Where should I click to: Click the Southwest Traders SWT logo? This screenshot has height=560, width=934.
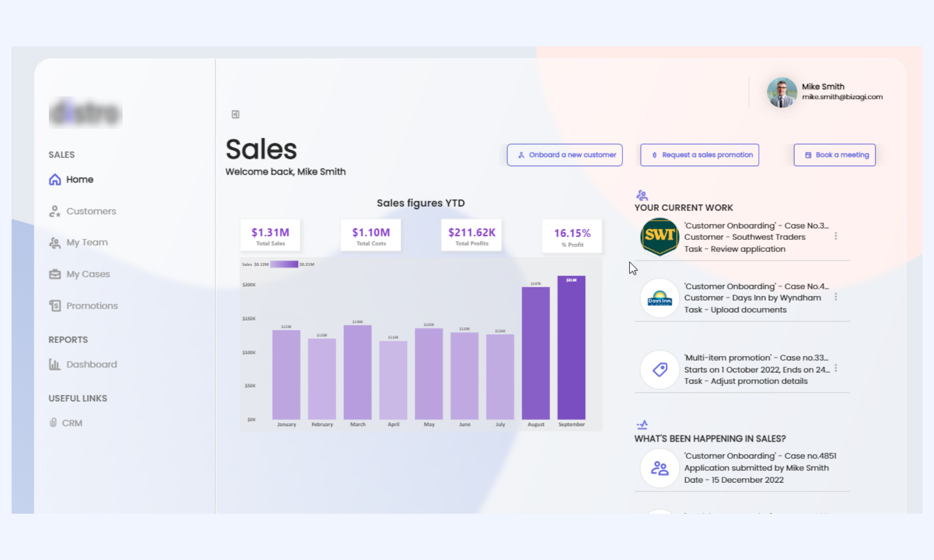(x=659, y=237)
